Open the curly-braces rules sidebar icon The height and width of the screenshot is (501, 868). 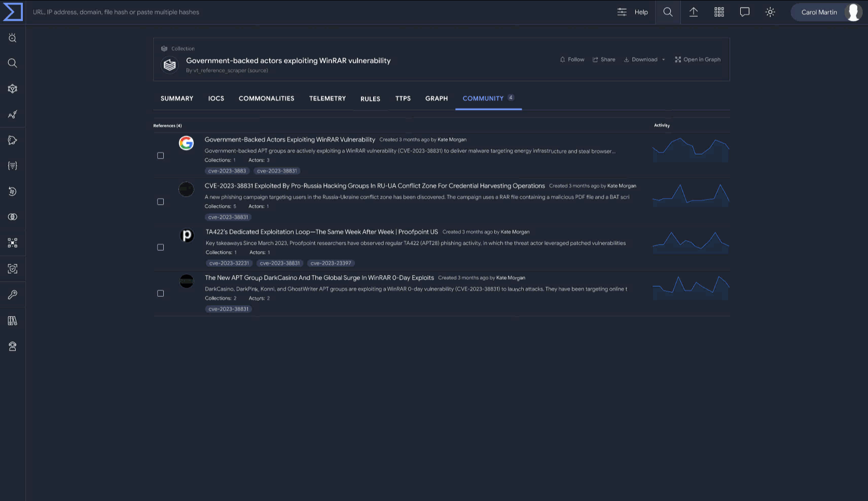click(13, 166)
